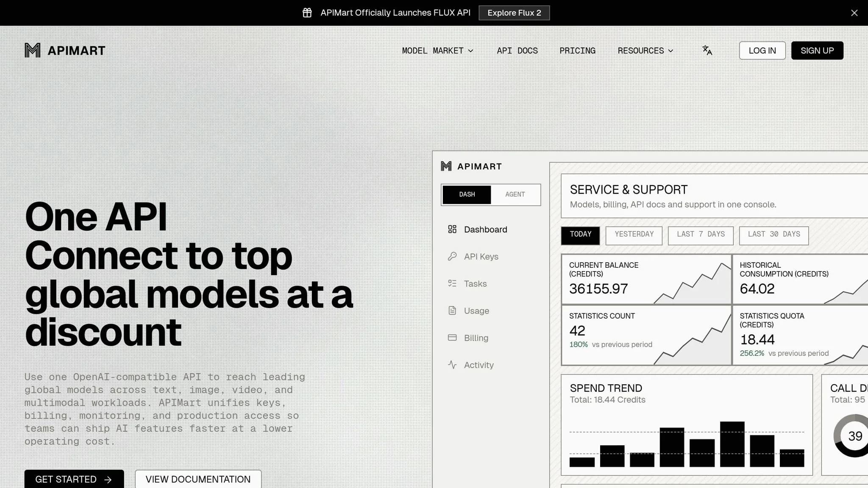
Task: Expand the Model Market dropdown
Action: coord(438,50)
